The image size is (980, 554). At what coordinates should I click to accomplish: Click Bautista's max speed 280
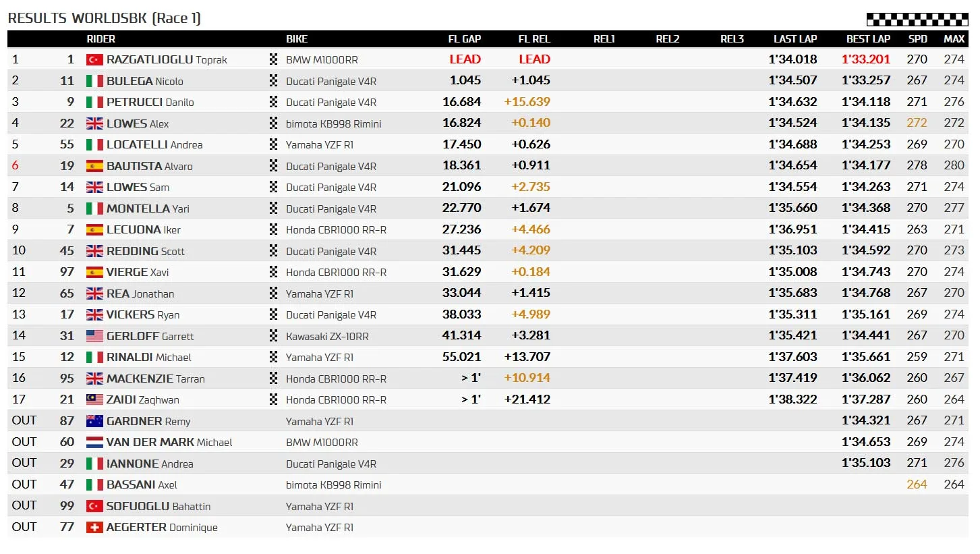[954, 166]
